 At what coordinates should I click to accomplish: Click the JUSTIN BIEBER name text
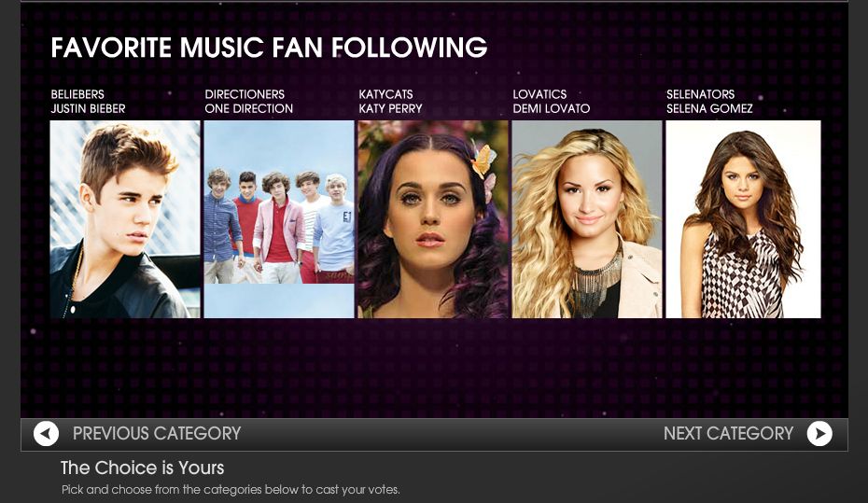[x=88, y=108]
